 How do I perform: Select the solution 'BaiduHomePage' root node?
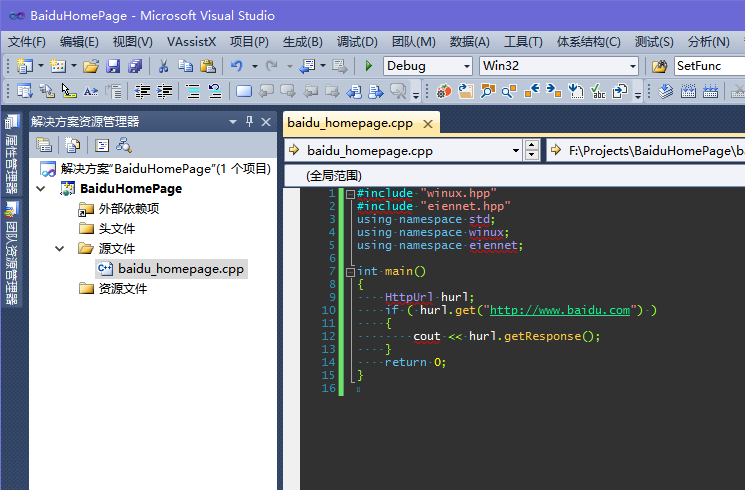(x=165, y=169)
